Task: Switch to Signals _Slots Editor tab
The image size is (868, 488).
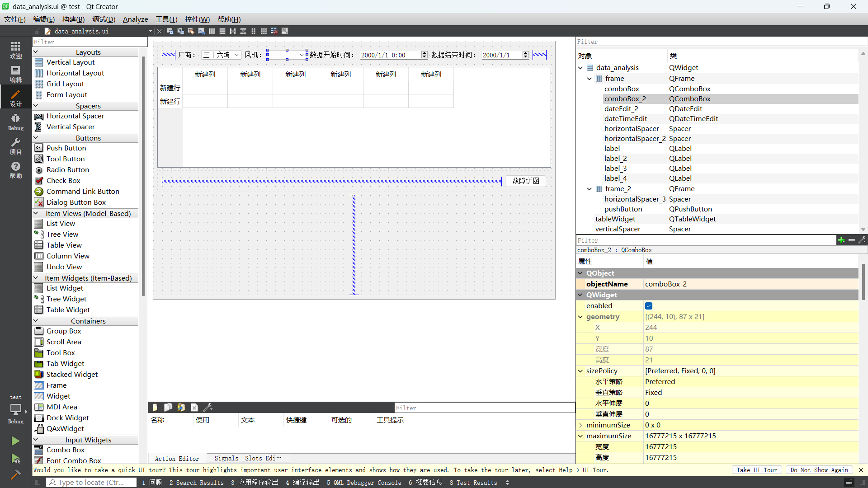Action: pyautogui.click(x=247, y=458)
